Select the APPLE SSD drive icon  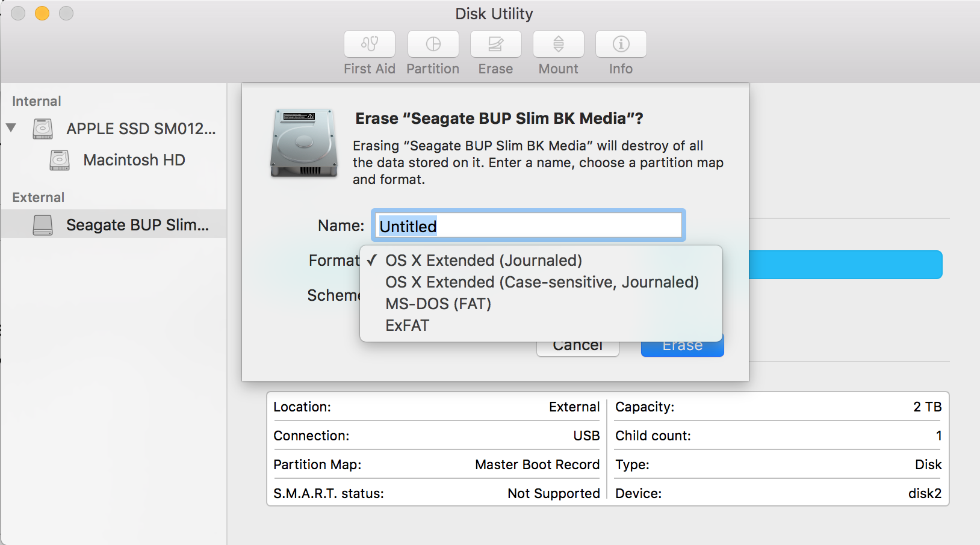click(x=43, y=129)
